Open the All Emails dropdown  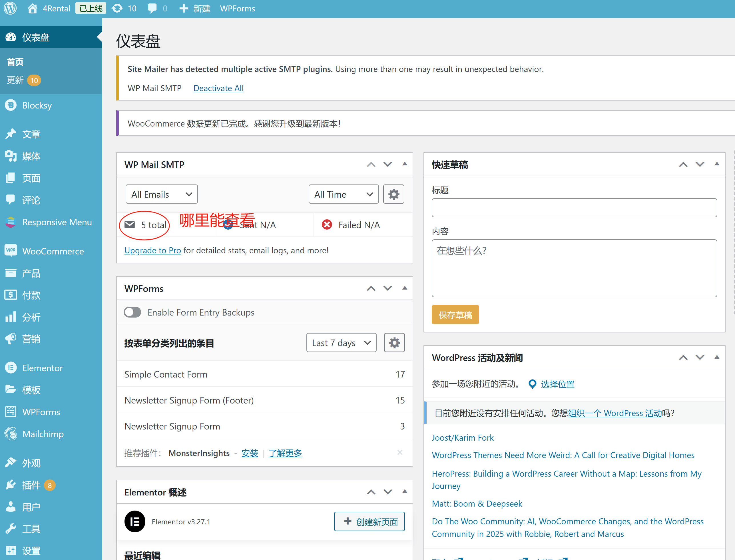pyautogui.click(x=162, y=194)
